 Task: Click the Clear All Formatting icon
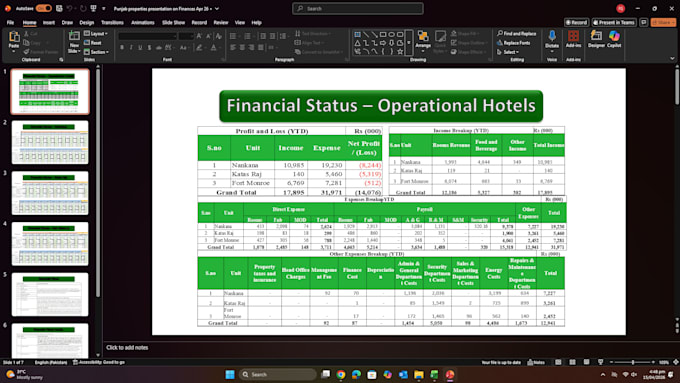[219, 36]
